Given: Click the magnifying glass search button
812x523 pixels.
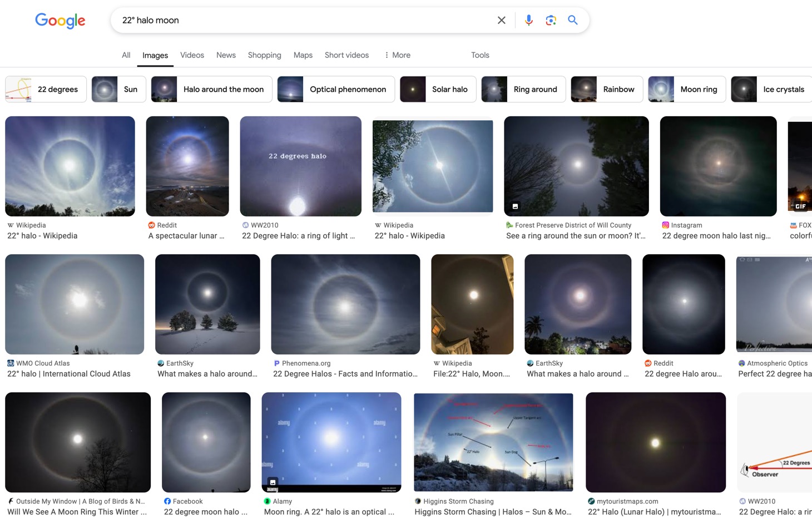Looking at the screenshot, I should (x=572, y=21).
